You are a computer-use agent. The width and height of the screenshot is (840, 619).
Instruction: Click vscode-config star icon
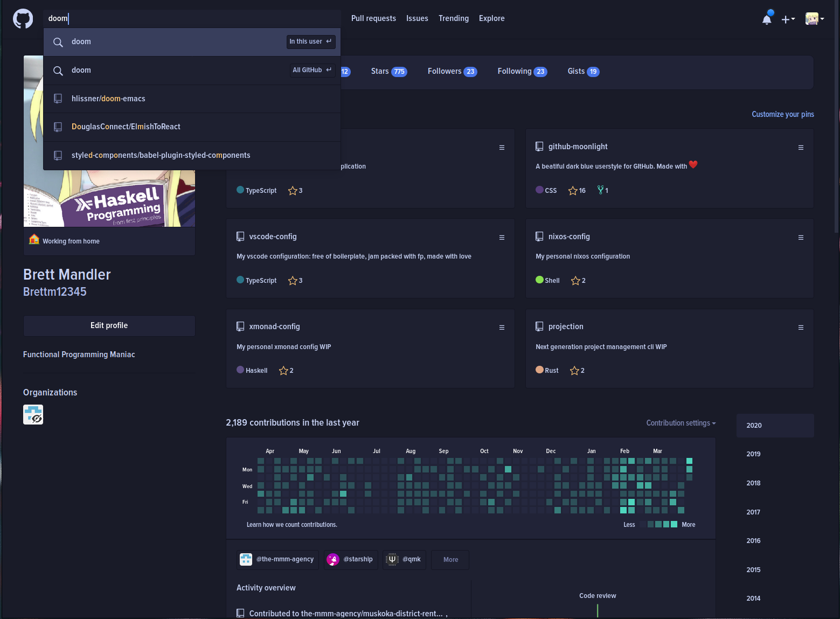[293, 281]
